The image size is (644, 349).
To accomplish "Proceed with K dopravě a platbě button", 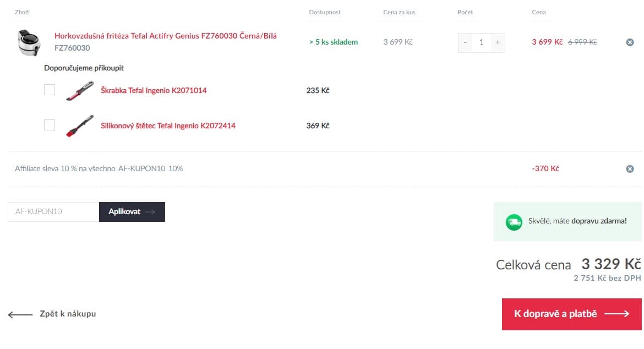I will click(x=572, y=314).
